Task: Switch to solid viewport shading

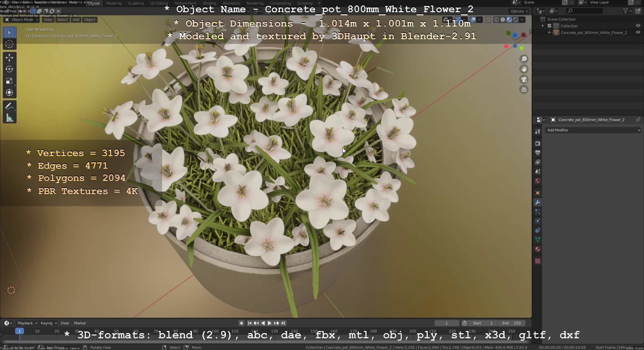Action: pyautogui.click(x=503, y=20)
